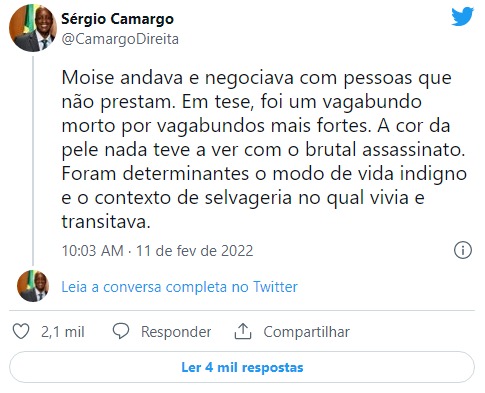485x393 pixels.
Task: Open Sérgio Camargo's large profile avatar
Action: coord(33,28)
